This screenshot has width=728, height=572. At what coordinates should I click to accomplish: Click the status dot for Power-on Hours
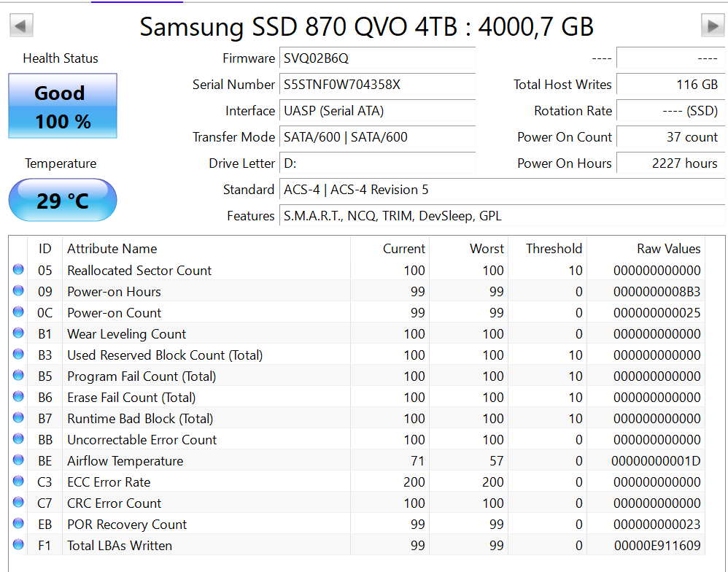click(18, 290)
